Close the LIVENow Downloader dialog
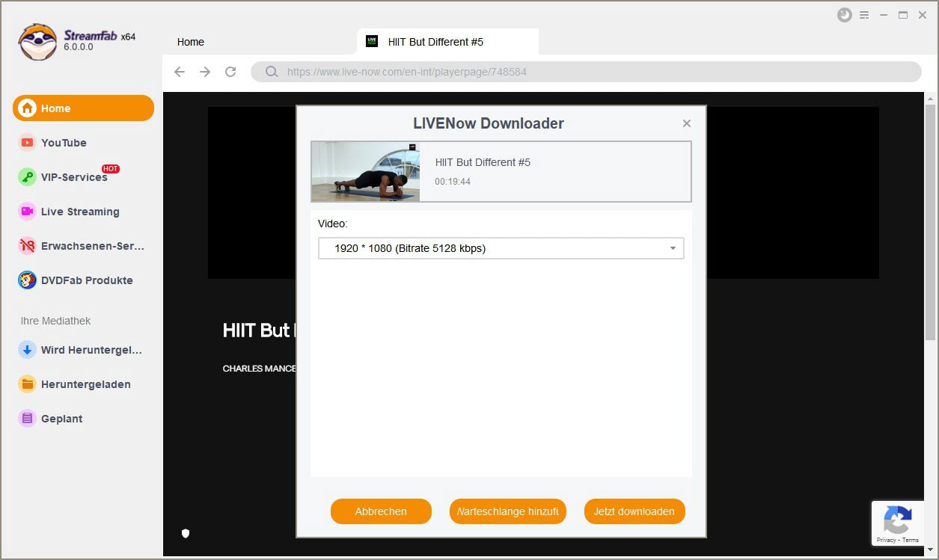 pos(687,123)
